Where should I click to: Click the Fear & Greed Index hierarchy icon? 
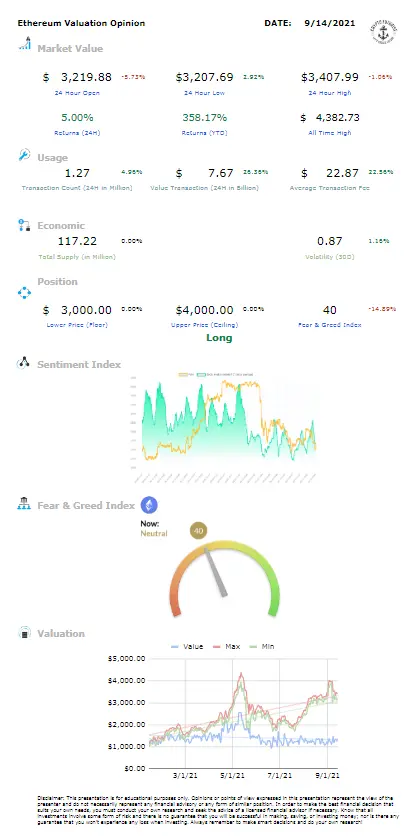[x=24, y=504]
